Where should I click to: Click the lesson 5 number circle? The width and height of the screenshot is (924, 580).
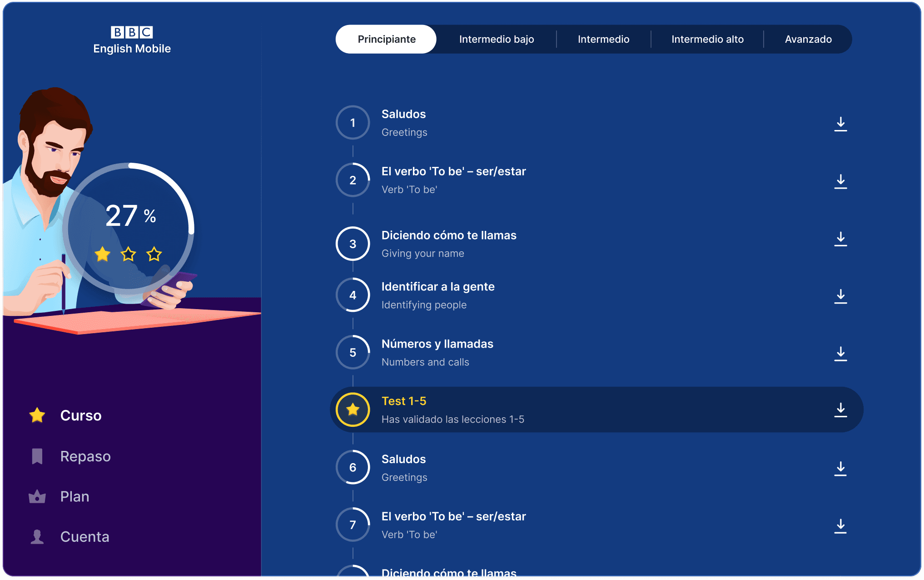click(353, 352)
